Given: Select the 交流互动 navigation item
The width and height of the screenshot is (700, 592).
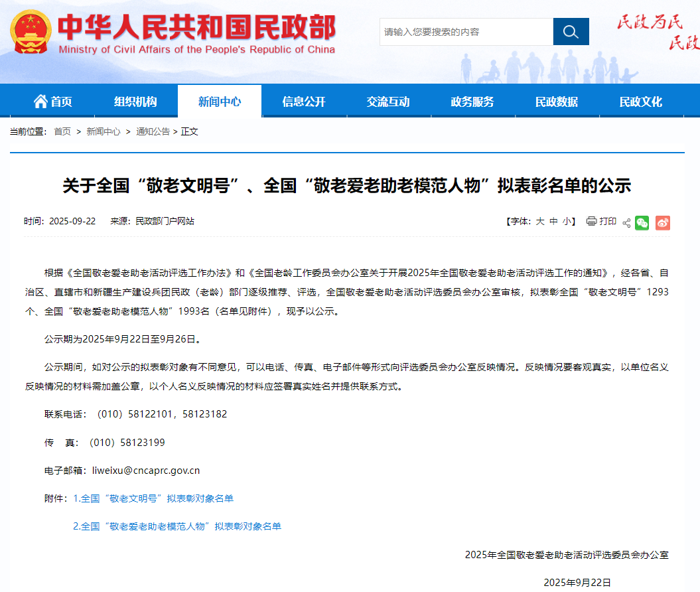Looking at the screenshot, I should tap(388, 102).
